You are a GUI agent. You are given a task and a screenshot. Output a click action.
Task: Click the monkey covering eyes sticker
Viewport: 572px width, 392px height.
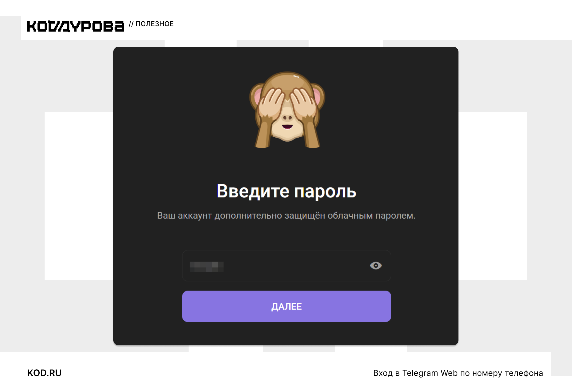click(x=287, y=110)
